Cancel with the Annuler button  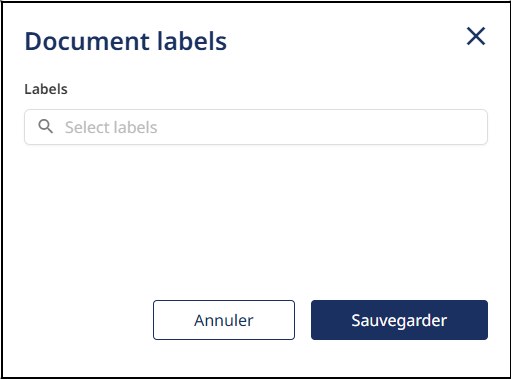point(224,320)
